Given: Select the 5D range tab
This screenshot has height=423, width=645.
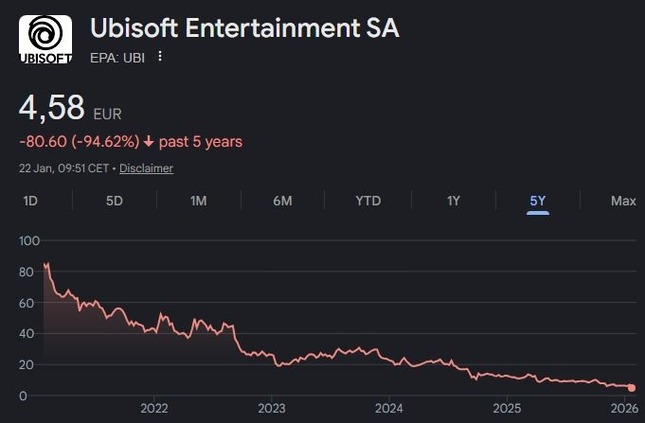Looking at the screenshot, I should pyautogui.click(x=114, y=201).
